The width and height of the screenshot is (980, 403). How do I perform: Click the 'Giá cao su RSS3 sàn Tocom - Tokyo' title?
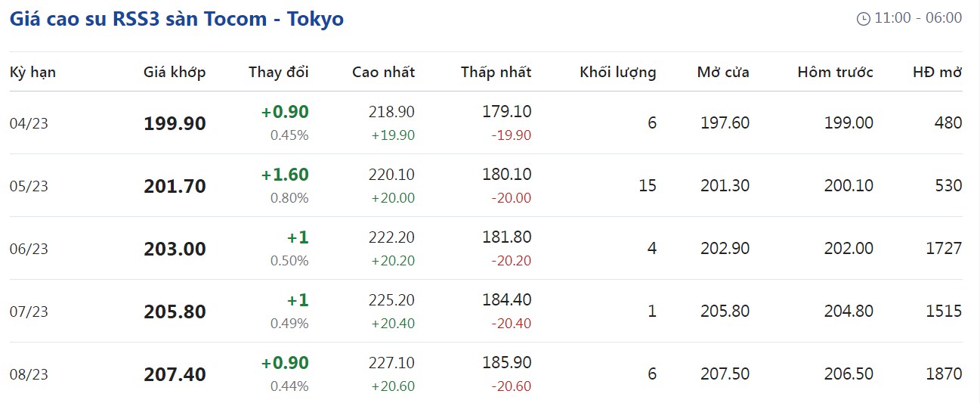pyautogui.click(x=176, y=19)
